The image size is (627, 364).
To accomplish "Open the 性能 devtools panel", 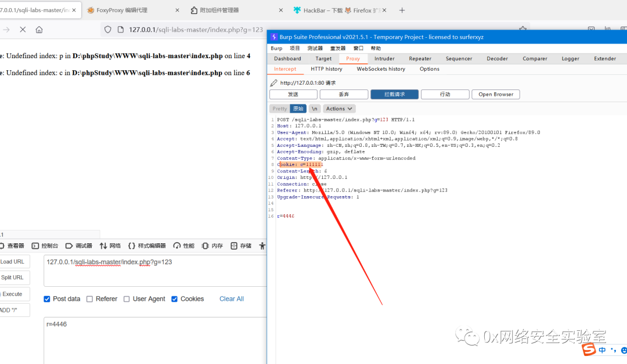I will (183, 246).
